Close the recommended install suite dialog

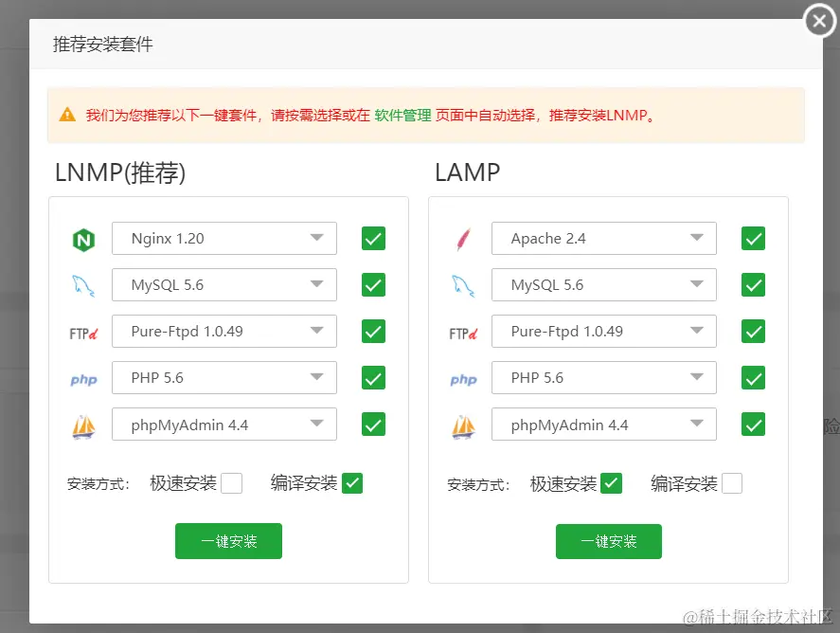click(x=820, y=21)
